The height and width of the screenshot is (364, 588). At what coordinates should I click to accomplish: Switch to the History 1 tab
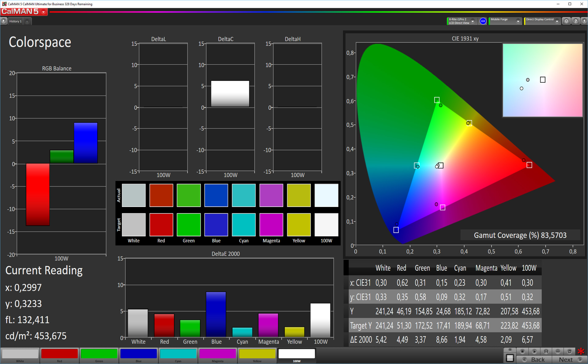[x=15, y=21]
